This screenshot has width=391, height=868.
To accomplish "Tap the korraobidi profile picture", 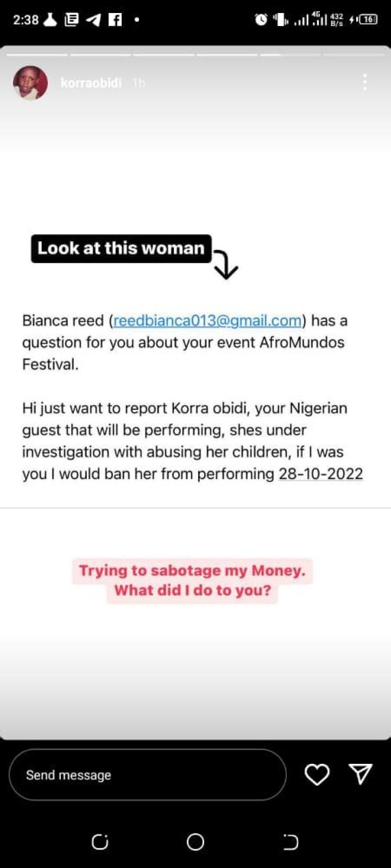I will pyautogui.click(x=30, y=83).
